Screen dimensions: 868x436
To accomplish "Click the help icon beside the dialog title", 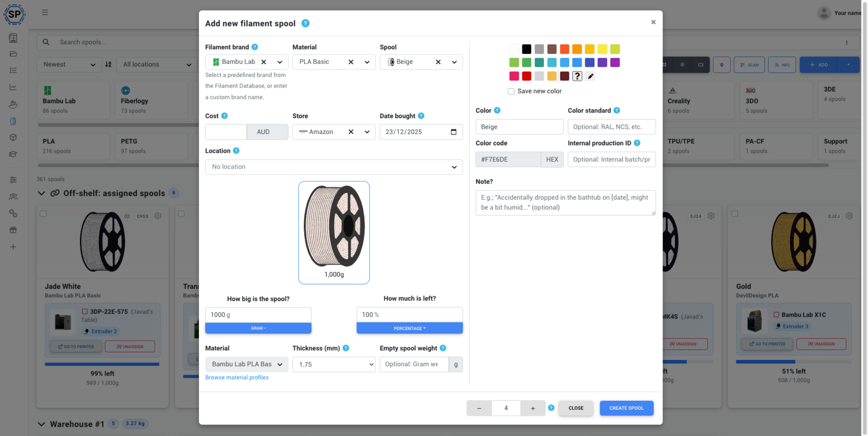I will click(x=305, y=23).
